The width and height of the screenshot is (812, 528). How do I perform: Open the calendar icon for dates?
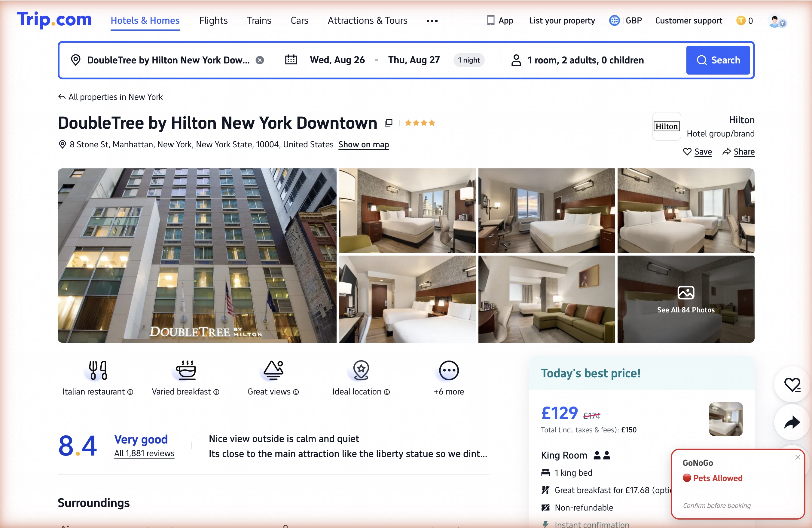point(291,60)
